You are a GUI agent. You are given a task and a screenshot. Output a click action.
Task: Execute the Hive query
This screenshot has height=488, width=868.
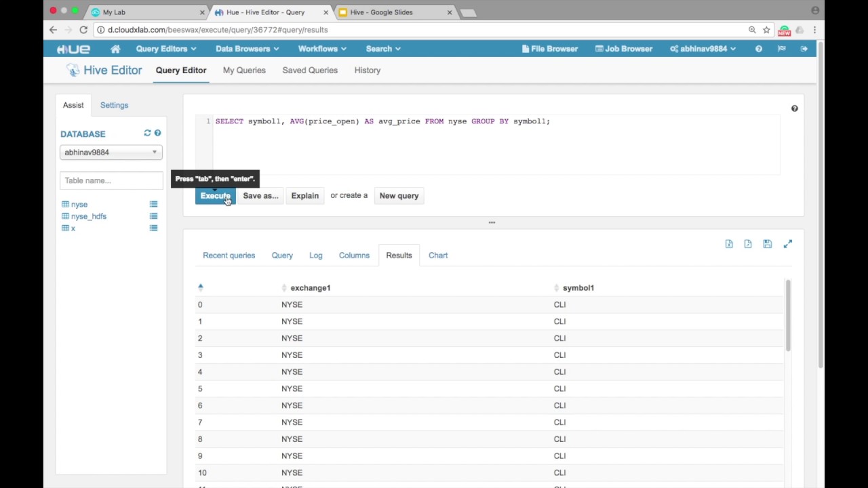point(215,196)
